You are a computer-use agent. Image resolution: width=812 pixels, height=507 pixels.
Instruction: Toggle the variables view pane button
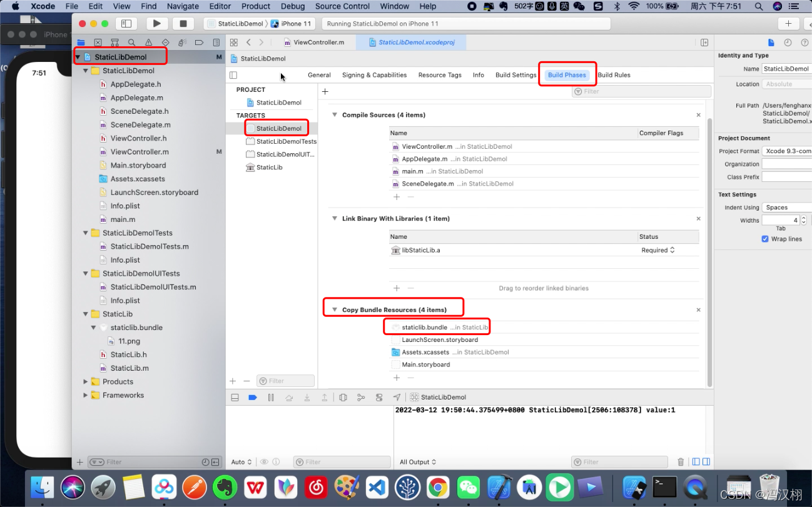pyautogui.click(x=696, y=462)
